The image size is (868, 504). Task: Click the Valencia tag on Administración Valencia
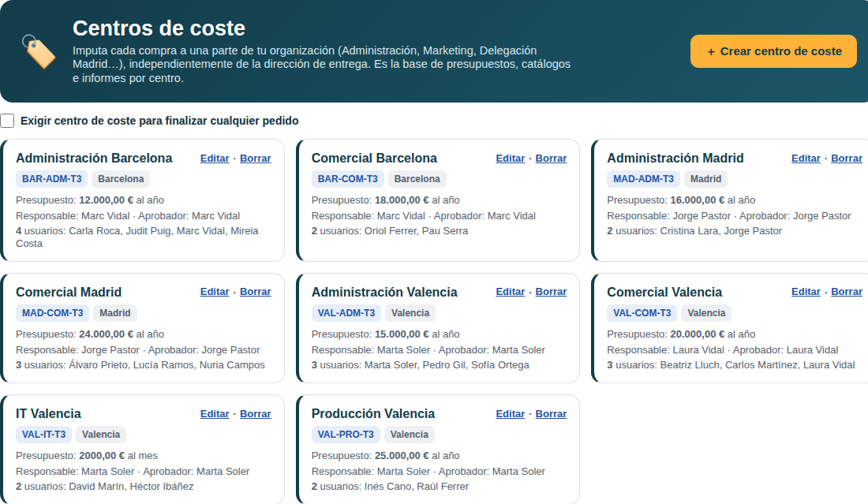(x=410, y=313)
